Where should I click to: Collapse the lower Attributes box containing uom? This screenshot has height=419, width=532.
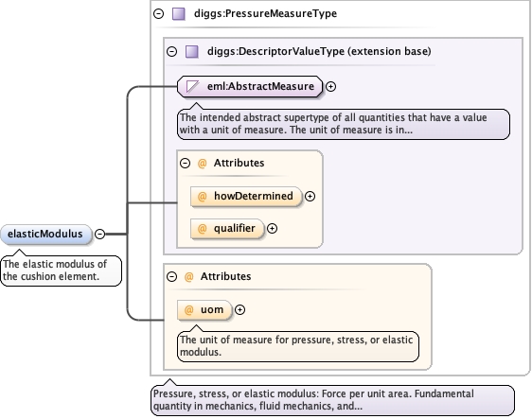(x=171, y=277)
